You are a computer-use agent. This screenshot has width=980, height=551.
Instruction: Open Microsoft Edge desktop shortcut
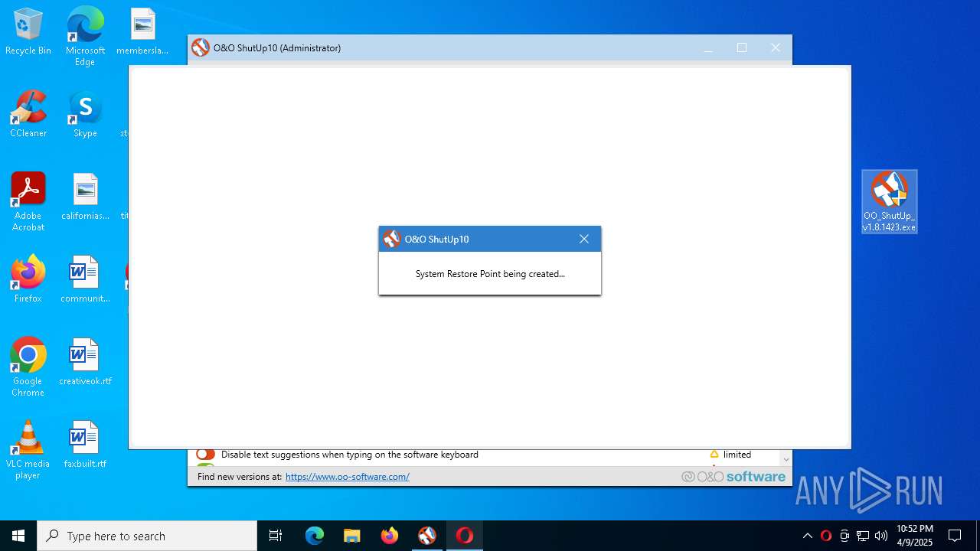pos(85,37)
